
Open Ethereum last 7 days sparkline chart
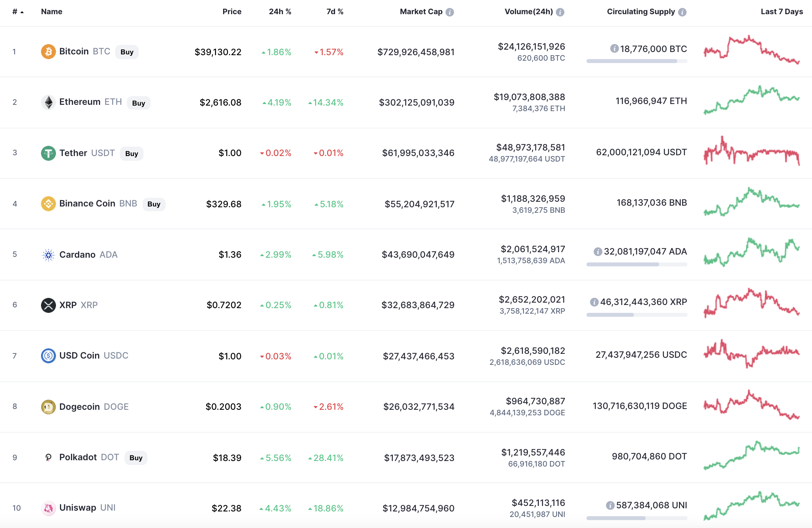click(752, 100)
